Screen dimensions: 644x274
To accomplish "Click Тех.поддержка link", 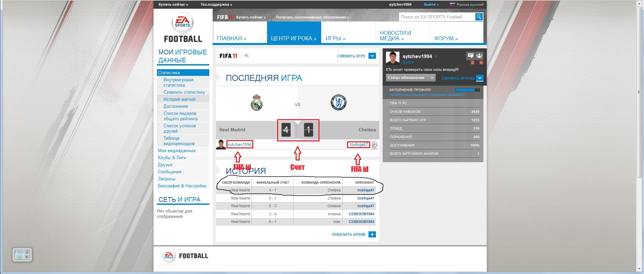I will click(216, 4).
